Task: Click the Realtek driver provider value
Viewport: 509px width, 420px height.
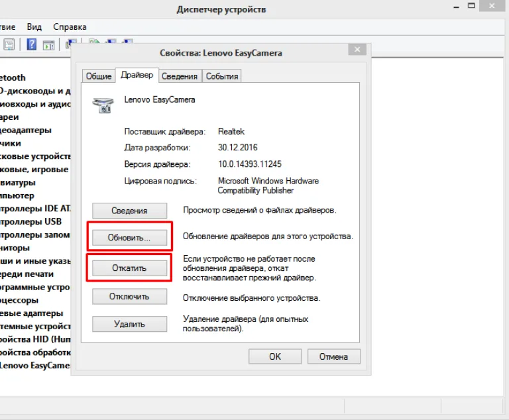Action: click(231, 131)
